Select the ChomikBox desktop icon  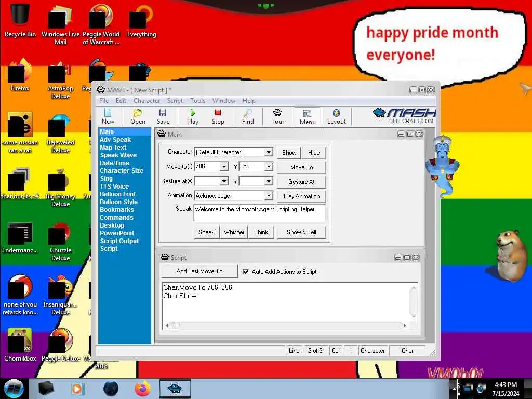[20, 345]
